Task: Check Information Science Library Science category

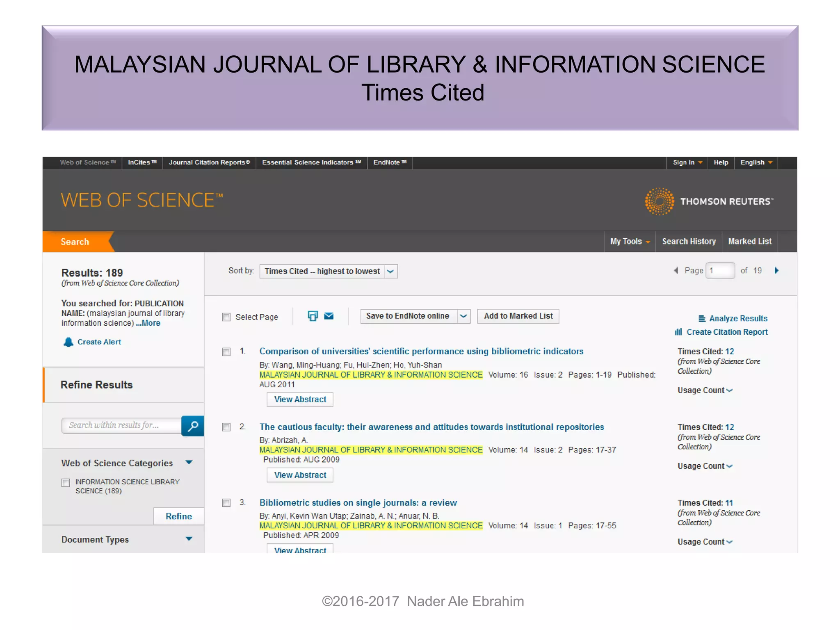Action: [x=66, y=483]
